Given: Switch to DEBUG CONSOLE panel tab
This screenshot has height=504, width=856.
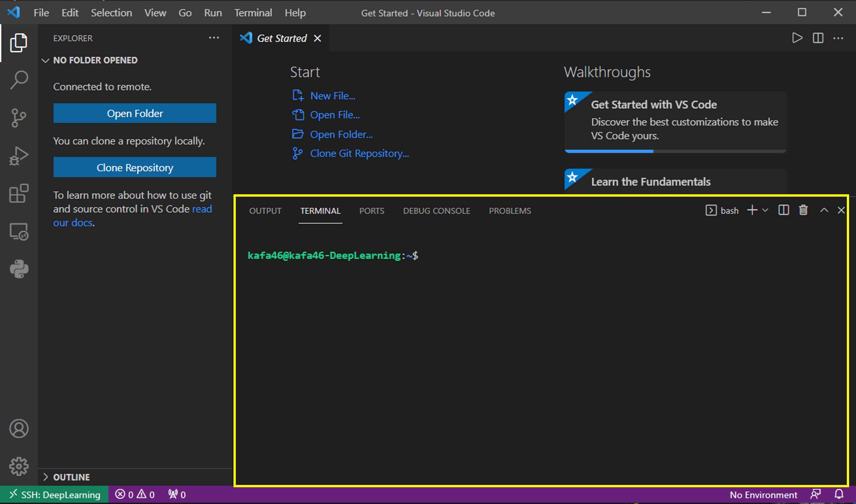Looking at the screenshot, I should [x=436, y=211].
